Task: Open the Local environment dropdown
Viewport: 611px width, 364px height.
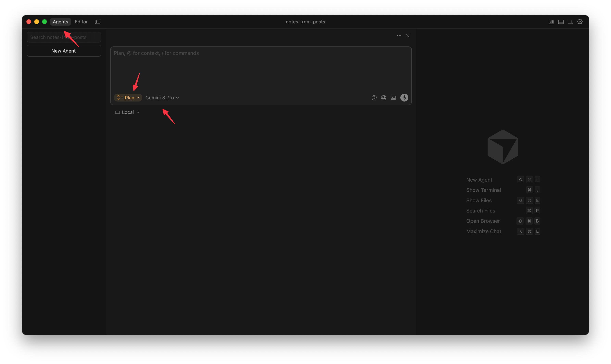Action: [127, 112]
